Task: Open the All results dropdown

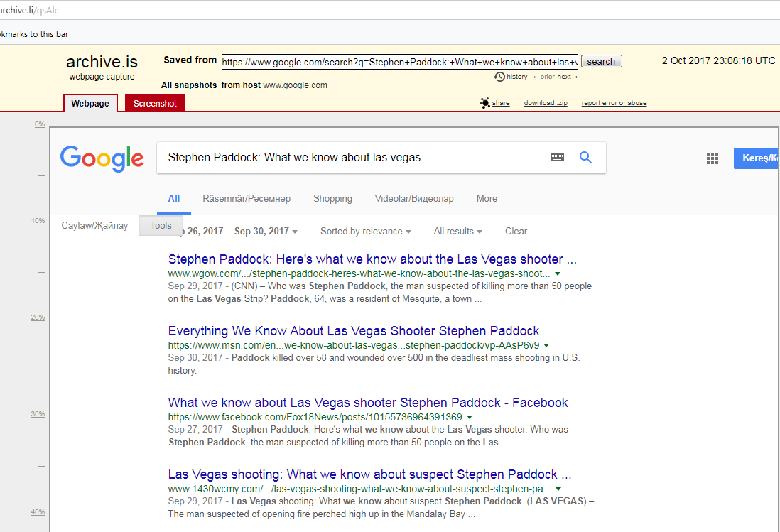Action: tap(457, 232)
